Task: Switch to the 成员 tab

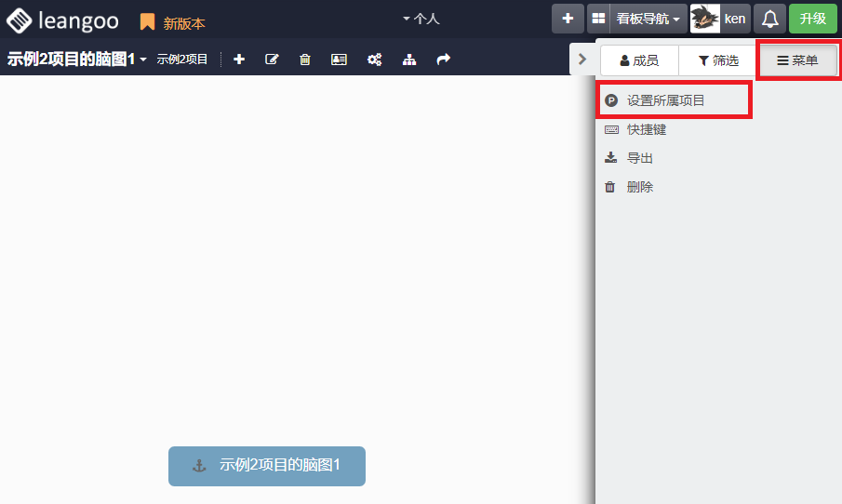Action: pos(639,60)
